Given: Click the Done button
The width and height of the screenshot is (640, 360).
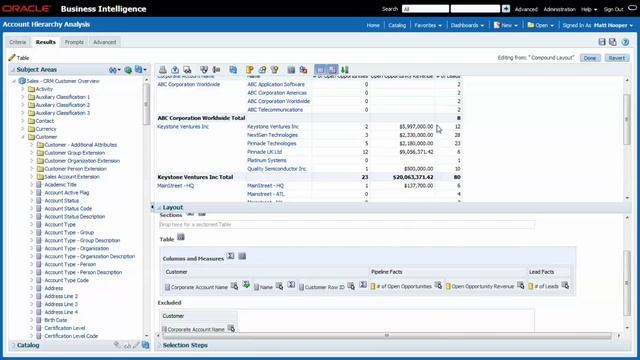Looking at the screenshot, I should (x=590, y=58).
